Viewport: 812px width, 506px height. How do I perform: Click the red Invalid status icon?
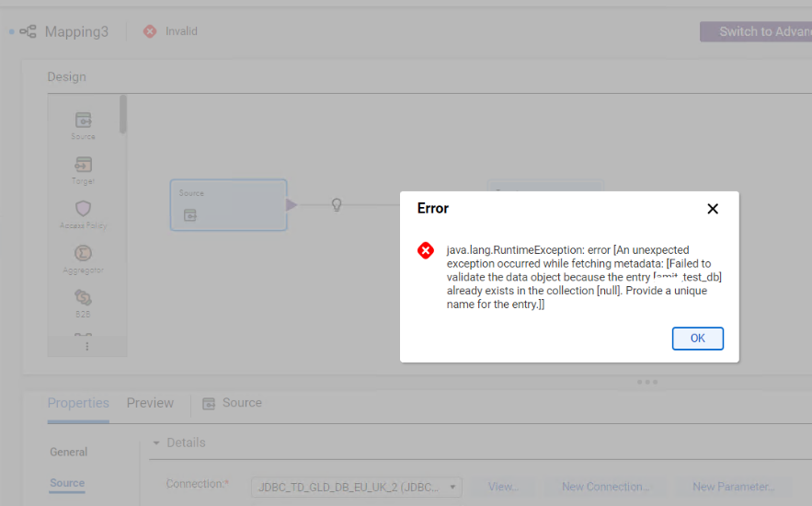(150, 31)
